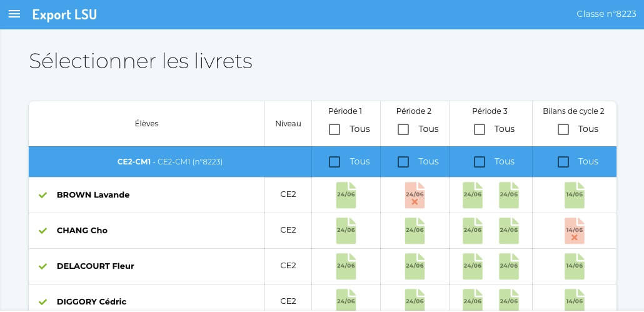This screenshot has width=644, height=312.
Task: Click the Élèves column header
Action: tap(147, 124)
